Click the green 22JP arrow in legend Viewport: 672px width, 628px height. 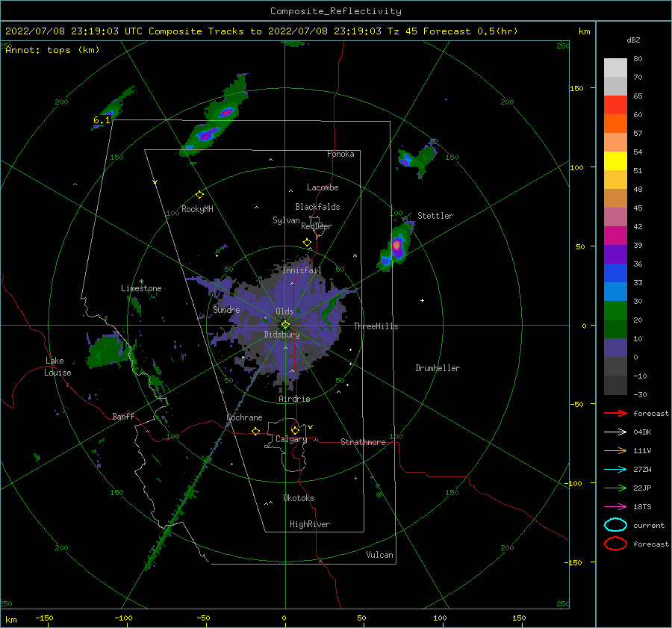coord(615,488)
